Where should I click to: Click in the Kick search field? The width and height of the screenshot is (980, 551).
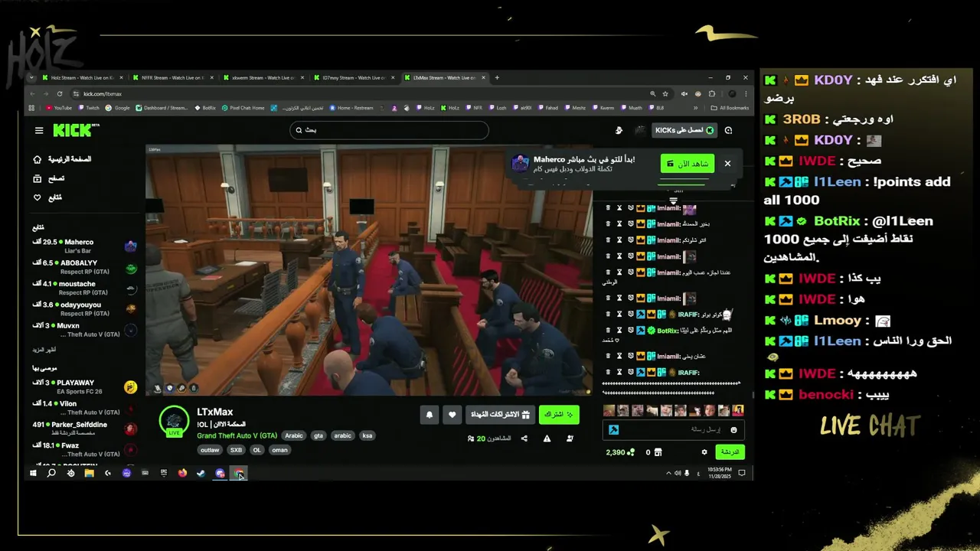coord(389,130)
